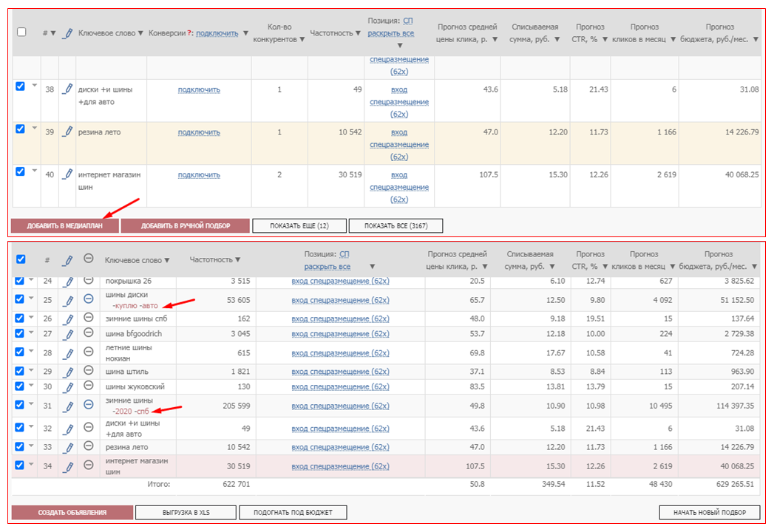Edit keyword 'интернет магазин шин' in row 40

click(x=67, y=175)
